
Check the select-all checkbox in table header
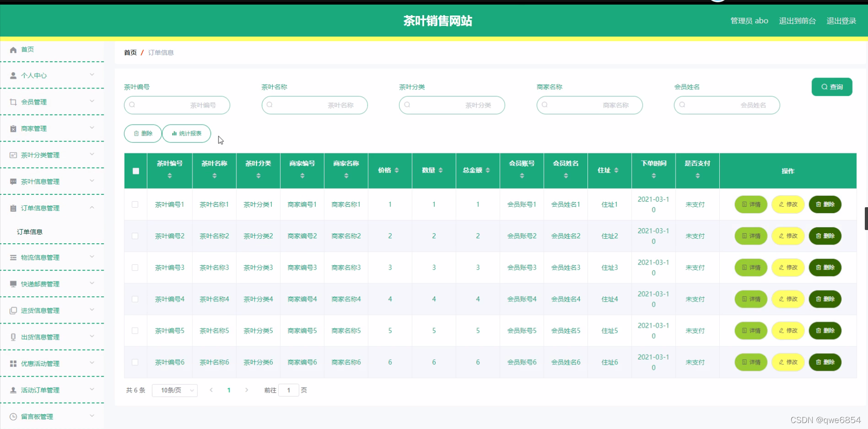click(135, 171)
